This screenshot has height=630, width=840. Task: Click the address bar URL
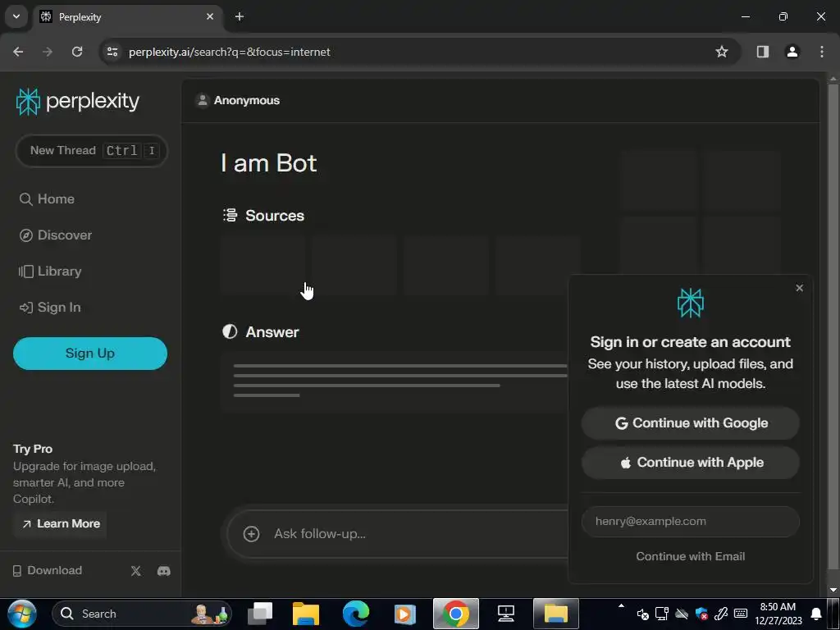[230, 52]
